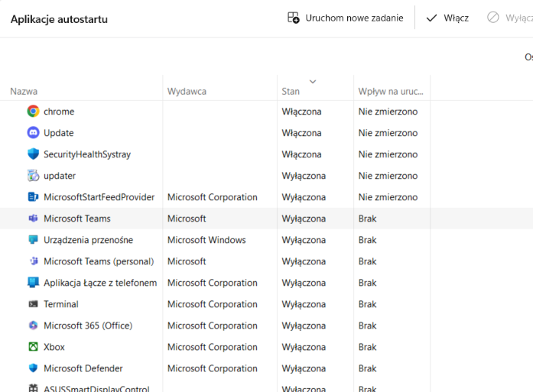
Task: Click the SecurityHealthSystray shield icon
Action: point(33,154)
